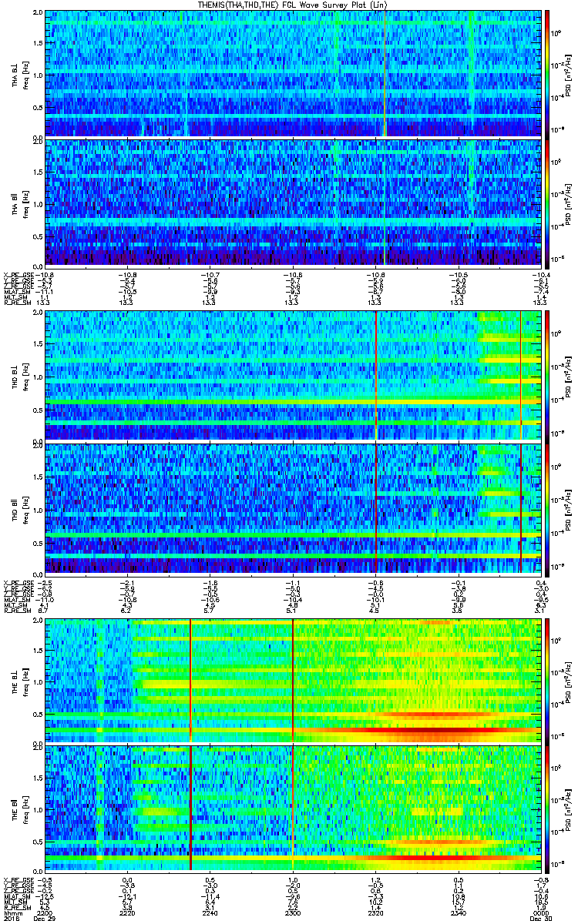Select the R_RE_SM row label under THA panels
Image resolution: width=578 pixels, height=924 pixels.
click(x=17, y=301)
